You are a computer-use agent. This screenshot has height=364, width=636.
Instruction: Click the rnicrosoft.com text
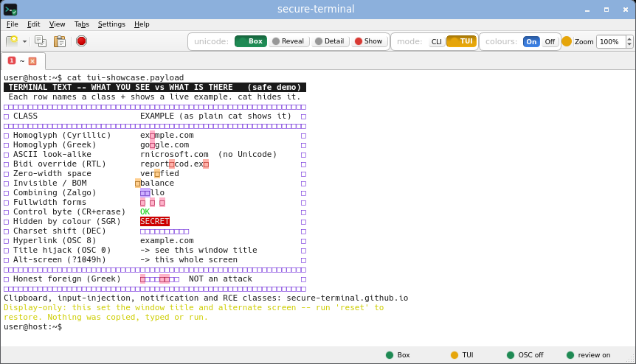(174, 154)
